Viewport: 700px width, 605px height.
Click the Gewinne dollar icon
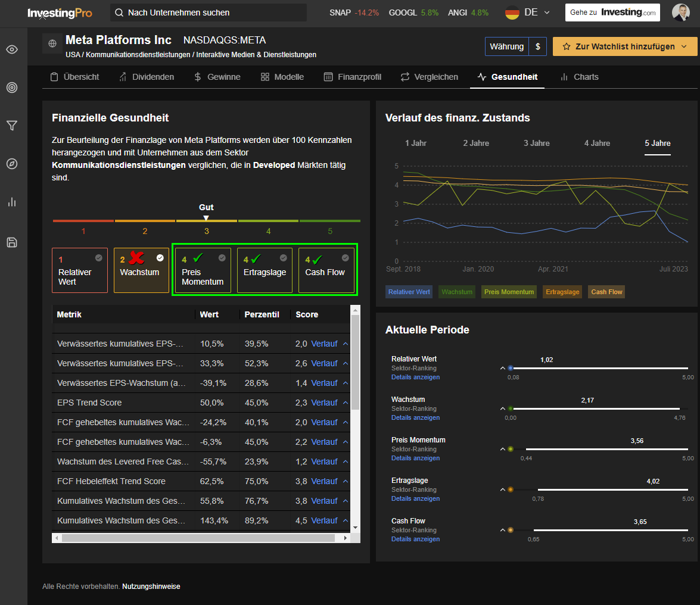pos(198,77)
